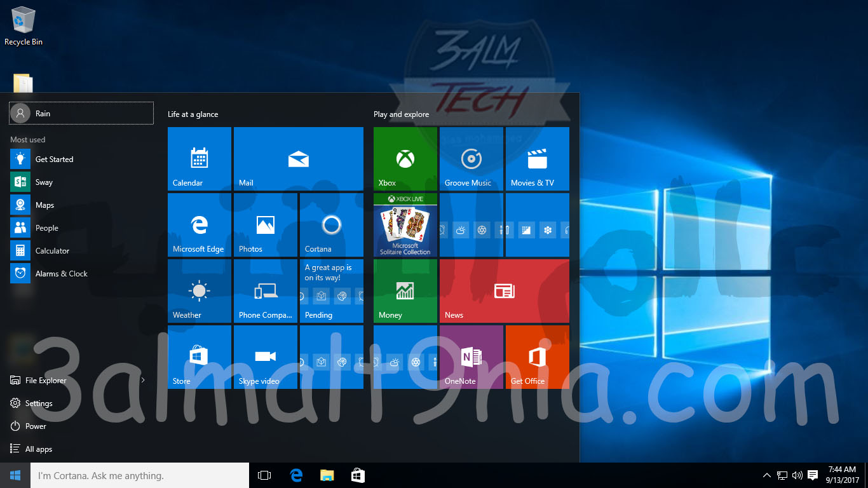868x488 pixels.
Task: Select People in Most used list
Action: click(81, 227)
